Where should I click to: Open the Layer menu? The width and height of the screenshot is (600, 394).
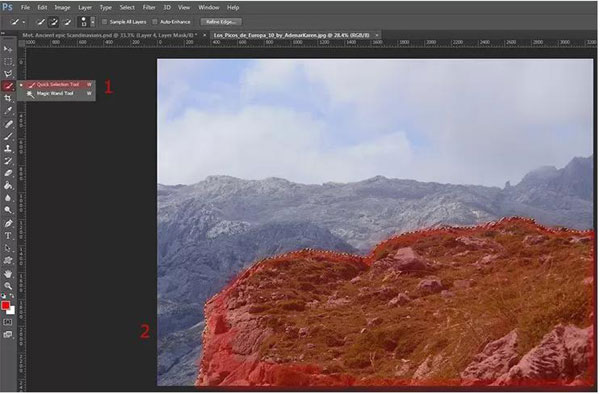85,7
